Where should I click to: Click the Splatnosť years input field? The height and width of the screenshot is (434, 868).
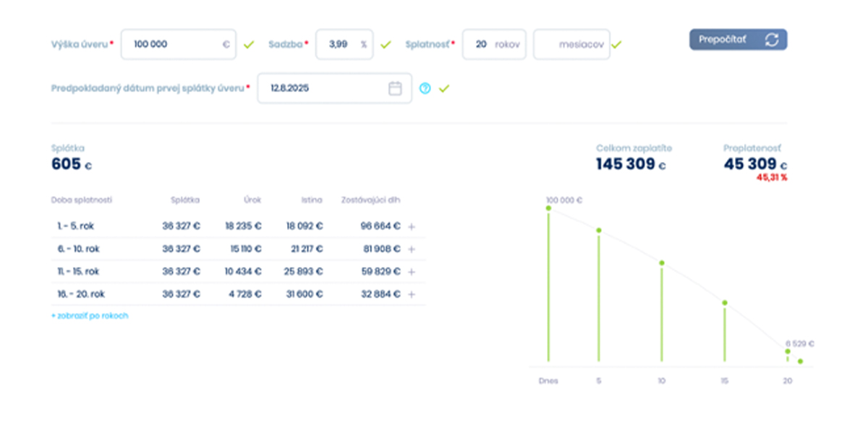point(480,44)
